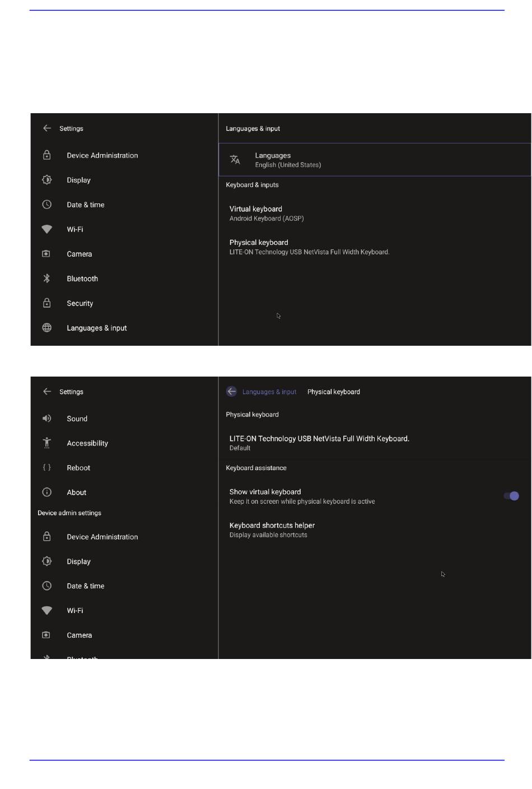Image resolution: width=532 pixels, height=789 pixels.
Task: Click the Languages & input breadcrumb link
Action: point(269,392)
